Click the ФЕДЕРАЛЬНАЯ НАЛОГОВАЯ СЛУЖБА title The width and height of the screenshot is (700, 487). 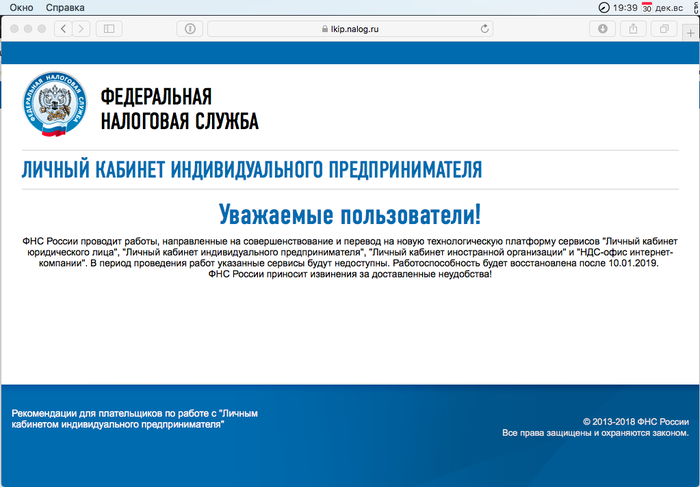pos(179,109)
